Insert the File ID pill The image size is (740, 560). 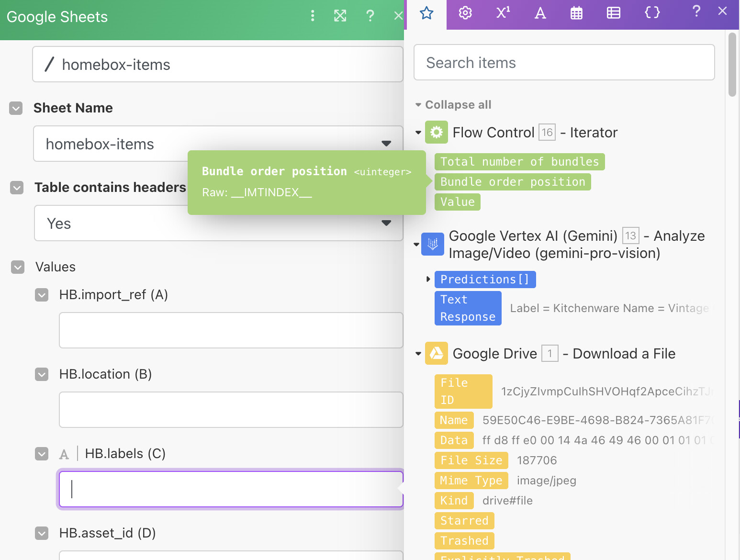[x=463, y=392]
